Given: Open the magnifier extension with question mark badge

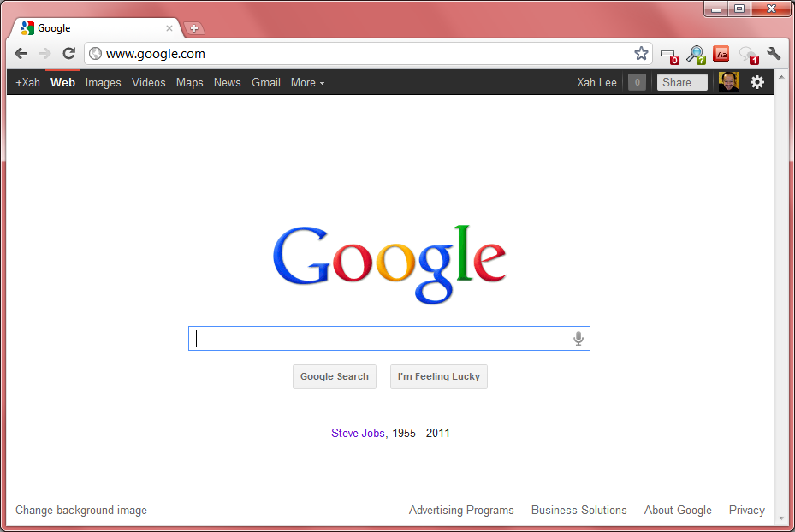Looking at the screenshot, I should 696,54.
